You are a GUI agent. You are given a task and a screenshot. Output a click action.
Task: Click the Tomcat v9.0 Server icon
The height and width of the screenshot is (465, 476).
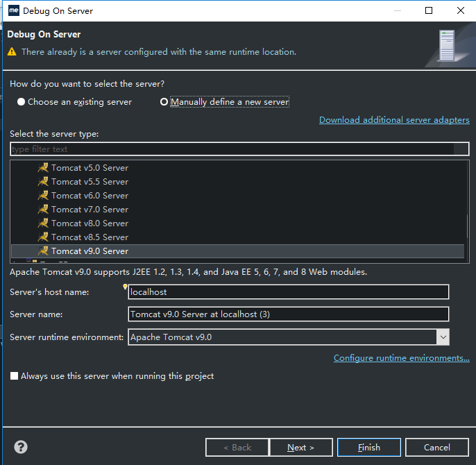(x=43, y=251)
